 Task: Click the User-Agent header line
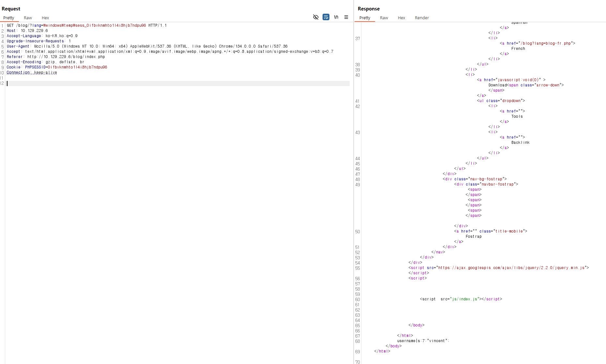pos(147,46)
